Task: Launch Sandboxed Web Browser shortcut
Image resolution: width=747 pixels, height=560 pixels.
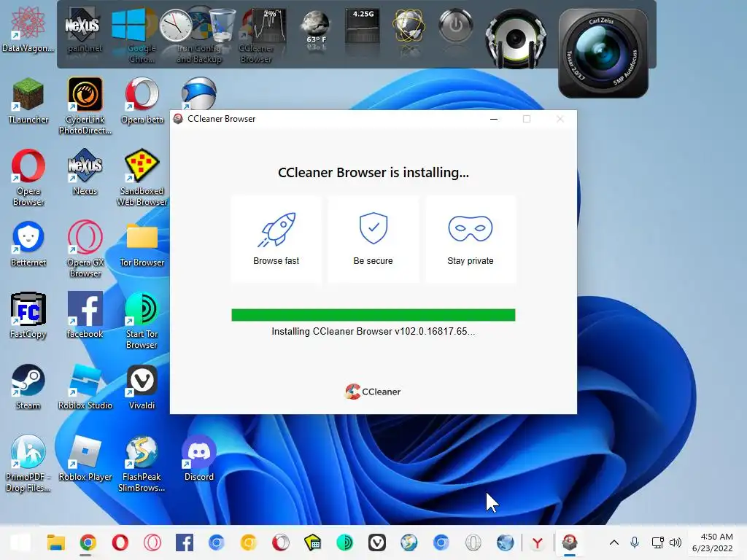Action: 142,177
